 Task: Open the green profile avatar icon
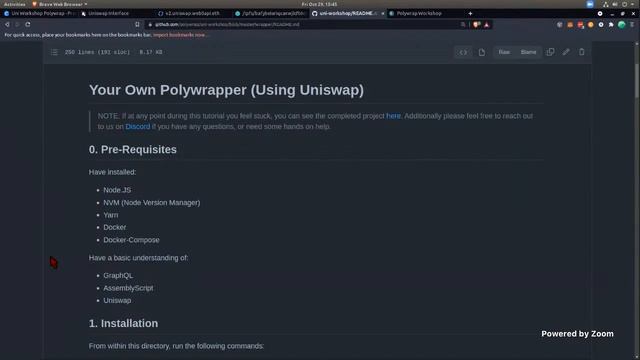(x=621, y=24)
